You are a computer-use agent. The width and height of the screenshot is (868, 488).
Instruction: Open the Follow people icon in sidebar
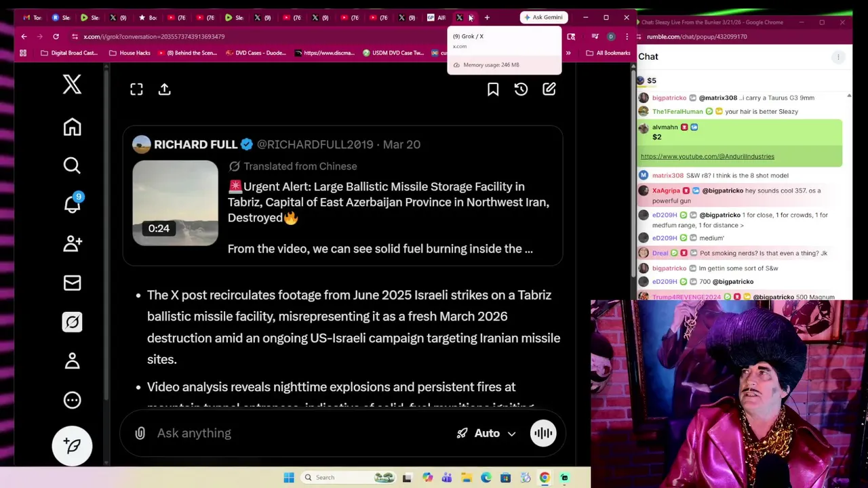(x=72, y=243)
